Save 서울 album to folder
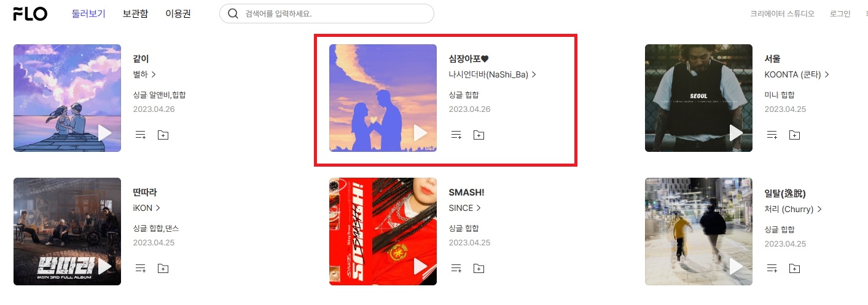Image resolution: width=868 pixels, height=305 pixels. click(x=794, y=135)
